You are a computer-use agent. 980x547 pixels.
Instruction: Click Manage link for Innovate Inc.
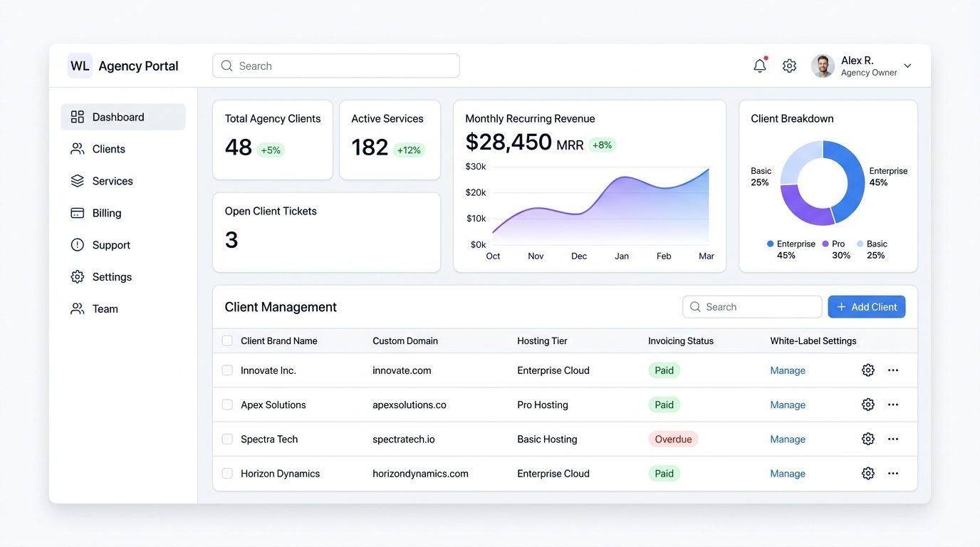[788, 370]
